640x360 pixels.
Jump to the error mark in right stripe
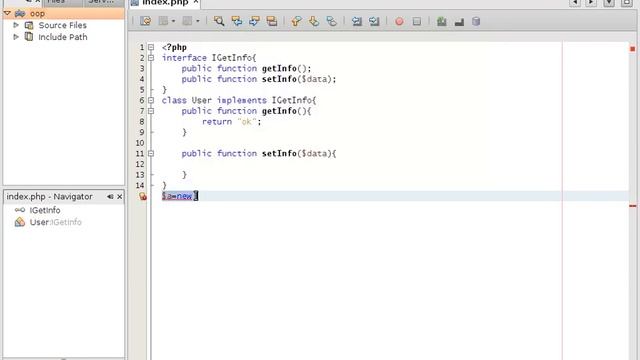click(x=633, y=206)
